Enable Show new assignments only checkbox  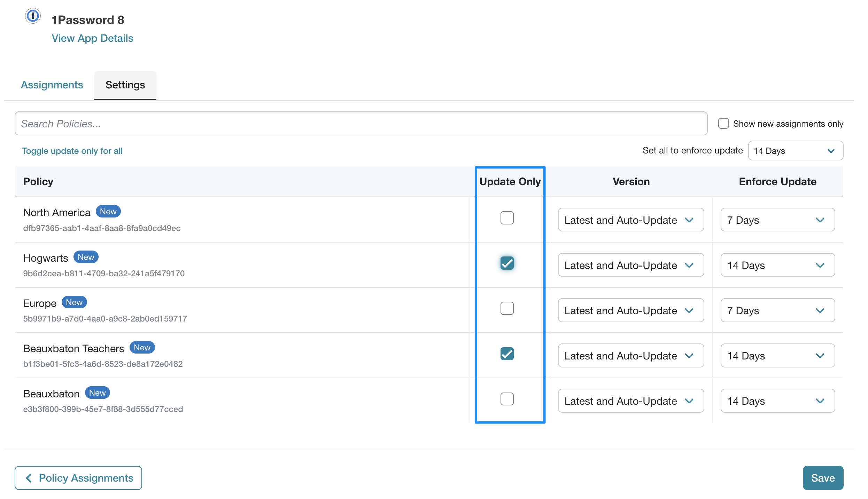pyautogui.click(x=723, y=124)
